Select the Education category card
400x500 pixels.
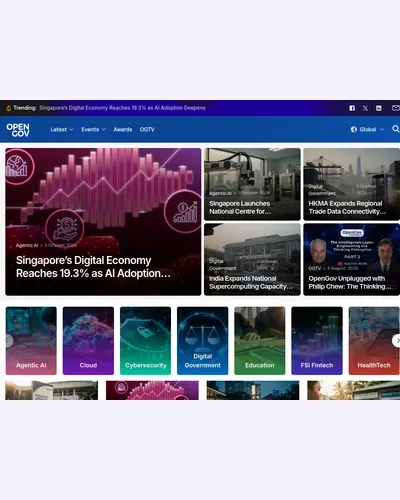260,341
